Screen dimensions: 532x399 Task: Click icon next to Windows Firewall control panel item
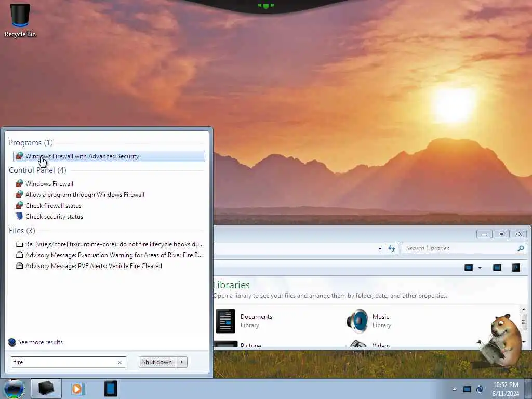click(19, 183)
